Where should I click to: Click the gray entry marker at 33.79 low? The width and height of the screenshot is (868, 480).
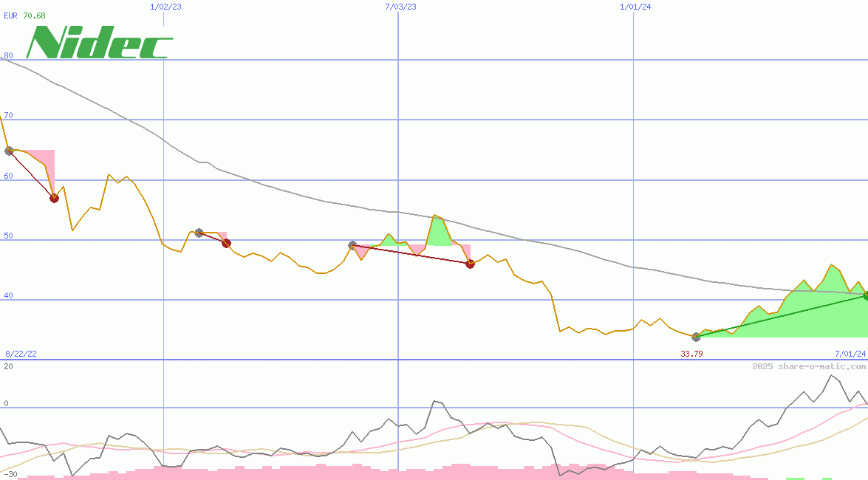pos(696,337)
